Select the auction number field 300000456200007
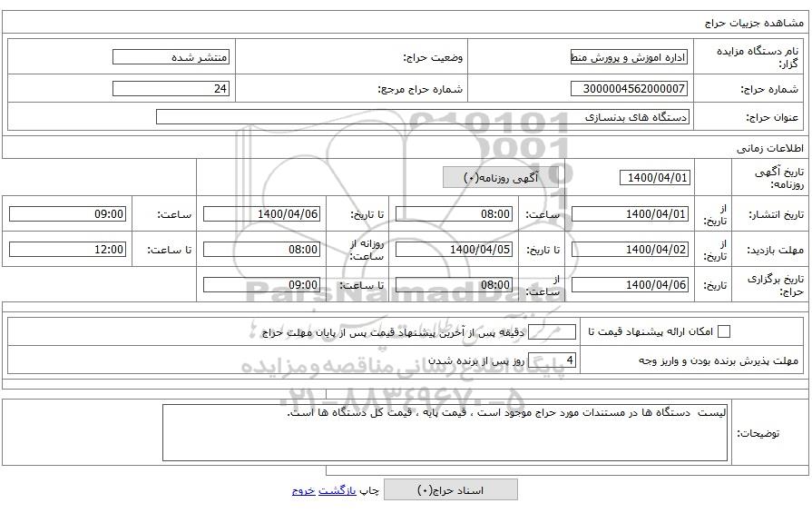The height and width of the screenshot is (523, 812). click(x=630, y=89)
